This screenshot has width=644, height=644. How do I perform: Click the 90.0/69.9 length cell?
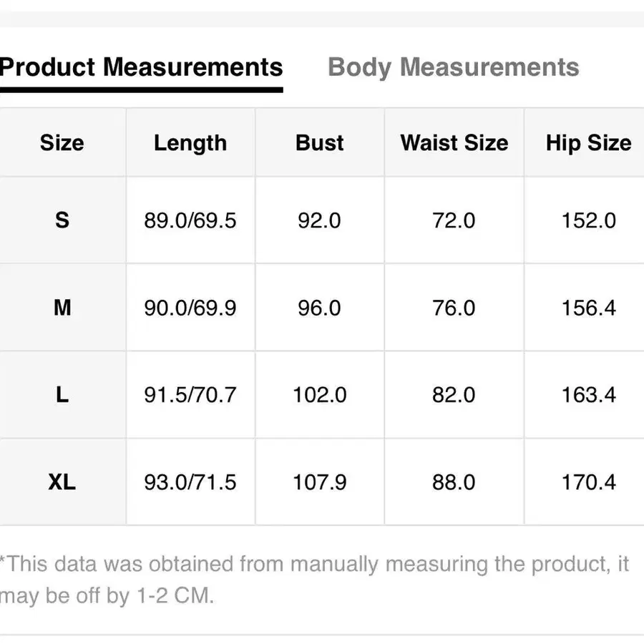190,308
